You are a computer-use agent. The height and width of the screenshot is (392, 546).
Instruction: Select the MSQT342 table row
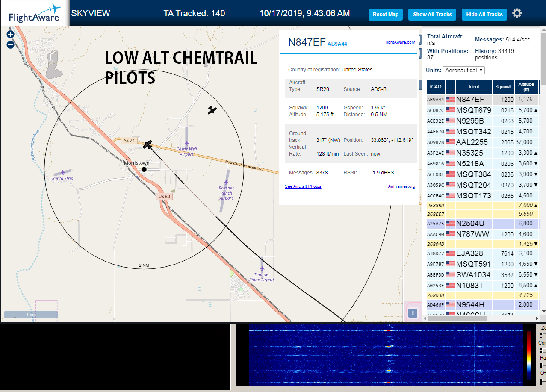pyautogui.click(x=483, y=131)
